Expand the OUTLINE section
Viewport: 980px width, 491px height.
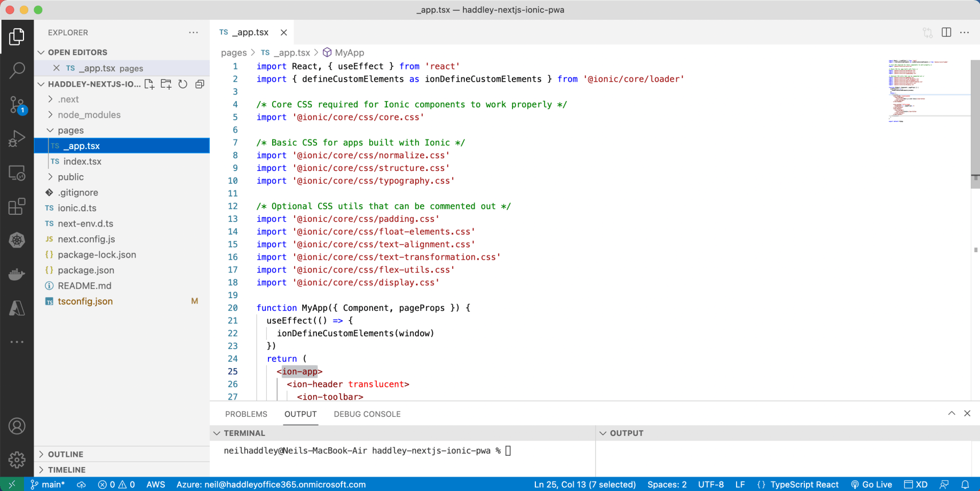[66, 454]
